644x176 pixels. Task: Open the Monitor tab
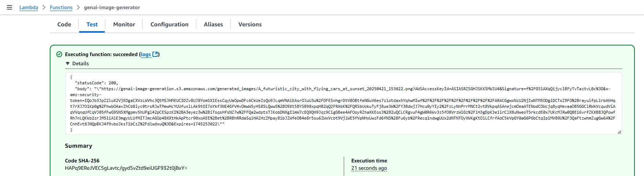coord(124,25)
